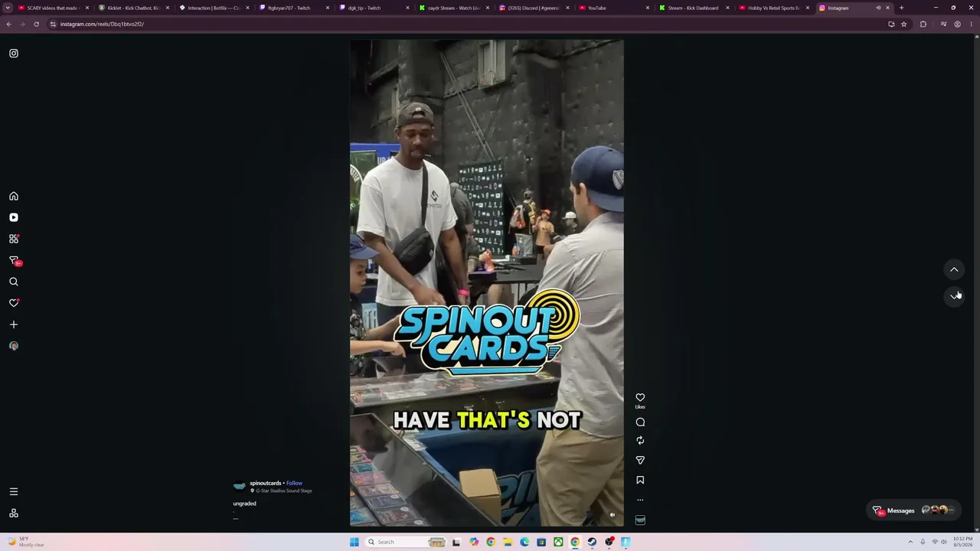Switch to the Discord #general tab

[x=533, y=8]
